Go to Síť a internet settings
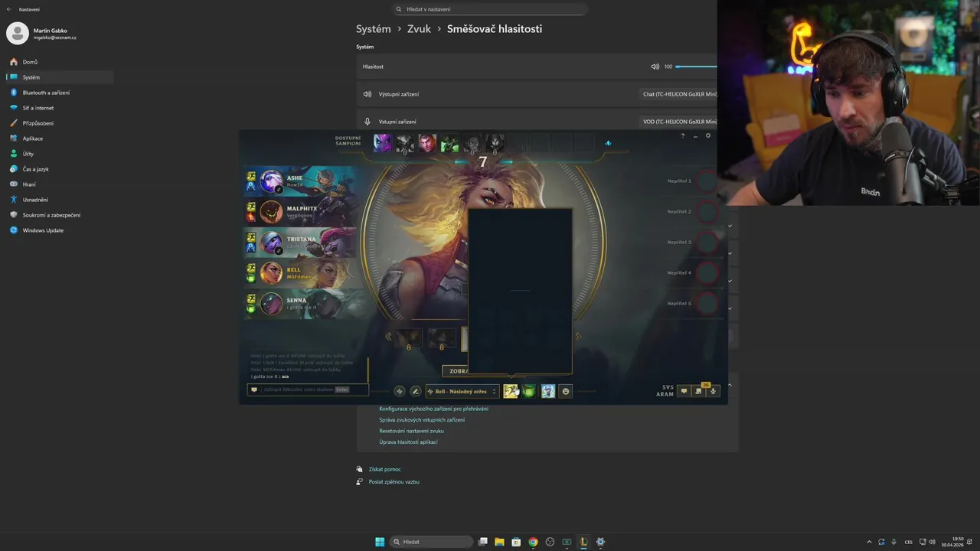980x551 pixels. [x=60, y=108]
